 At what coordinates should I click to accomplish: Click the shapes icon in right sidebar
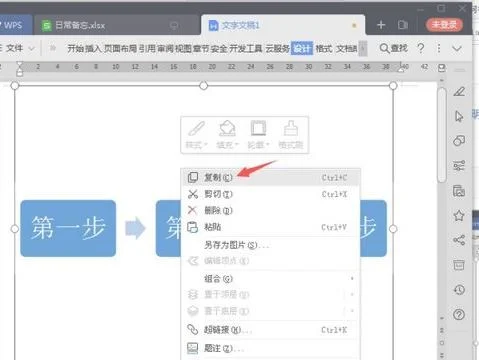click(x=459, y=141)
